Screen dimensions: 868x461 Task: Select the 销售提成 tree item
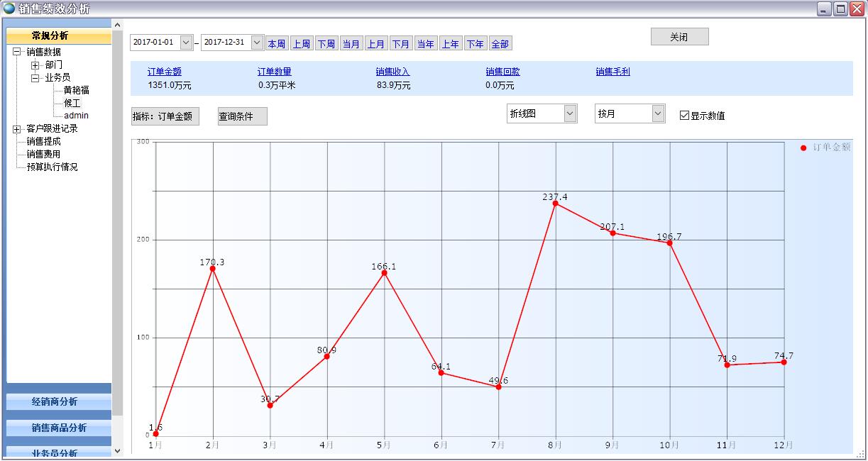43,141
